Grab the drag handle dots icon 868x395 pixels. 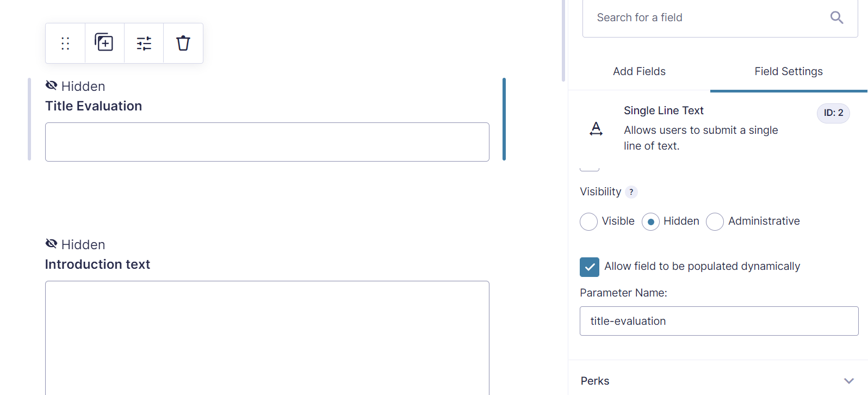click(x=65, y=43)
